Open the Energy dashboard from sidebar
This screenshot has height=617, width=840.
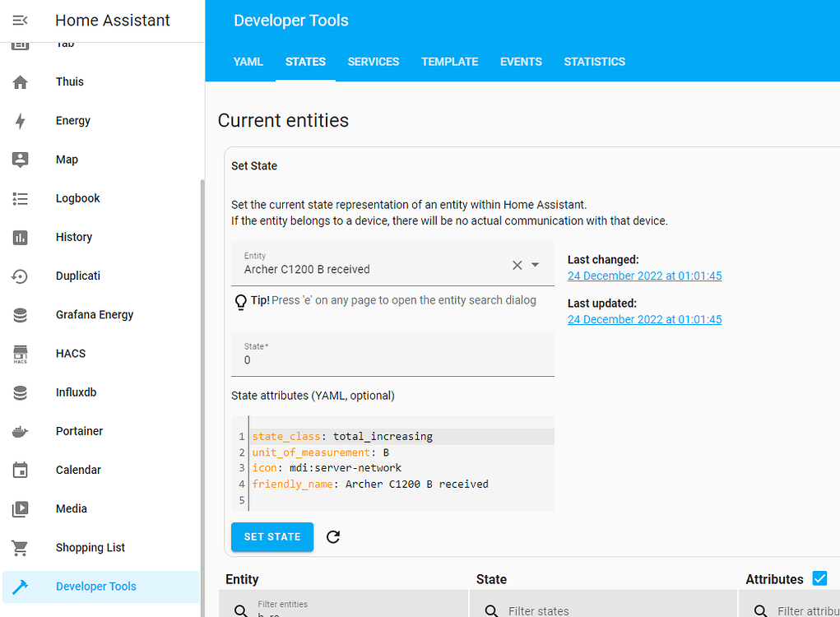[72, 120]
